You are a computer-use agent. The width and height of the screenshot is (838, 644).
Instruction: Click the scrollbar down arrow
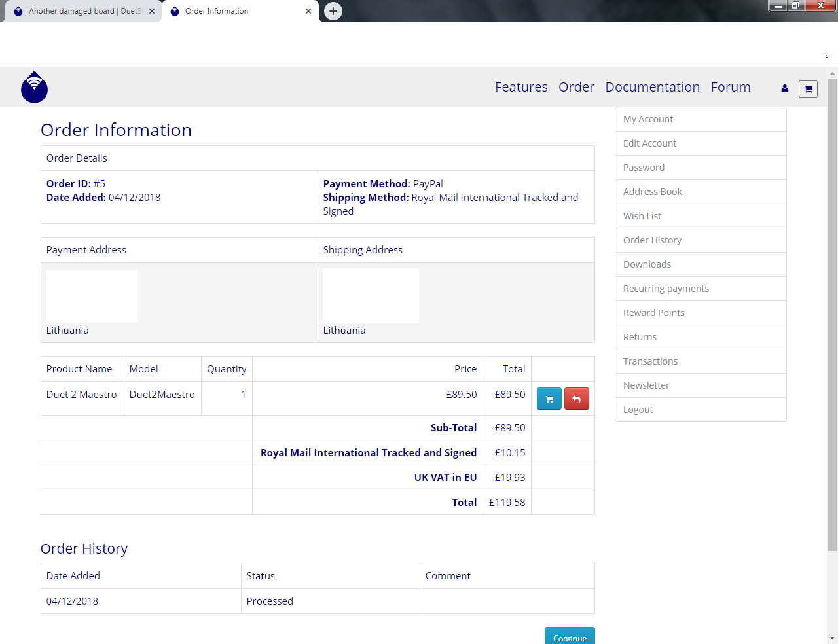point(832,637)
